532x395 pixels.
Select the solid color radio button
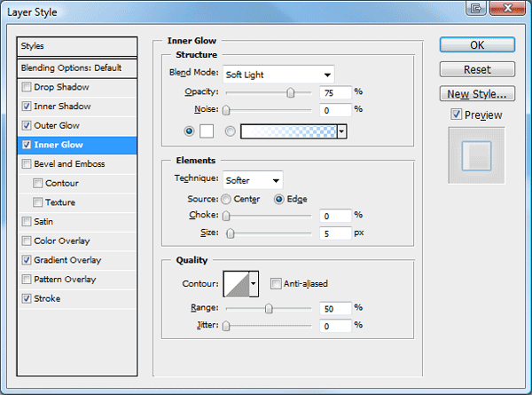[x=189, y=131]
